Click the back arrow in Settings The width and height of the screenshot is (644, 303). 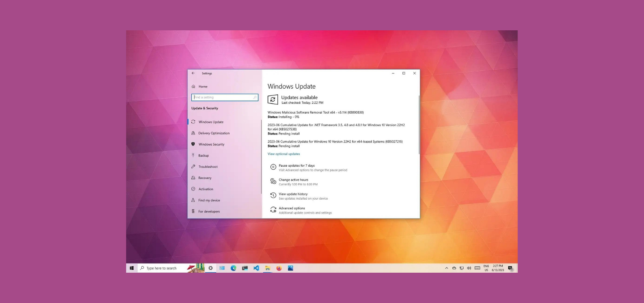193,73
